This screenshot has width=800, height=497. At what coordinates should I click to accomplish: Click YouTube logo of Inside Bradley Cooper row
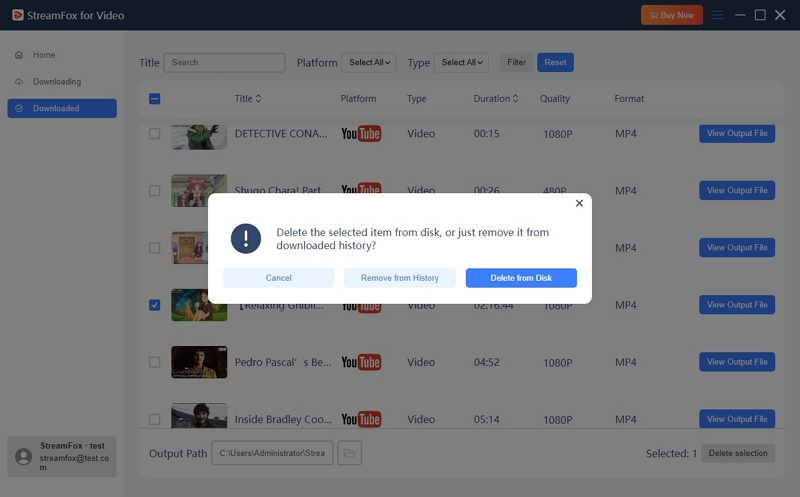[x=361, y=419]
